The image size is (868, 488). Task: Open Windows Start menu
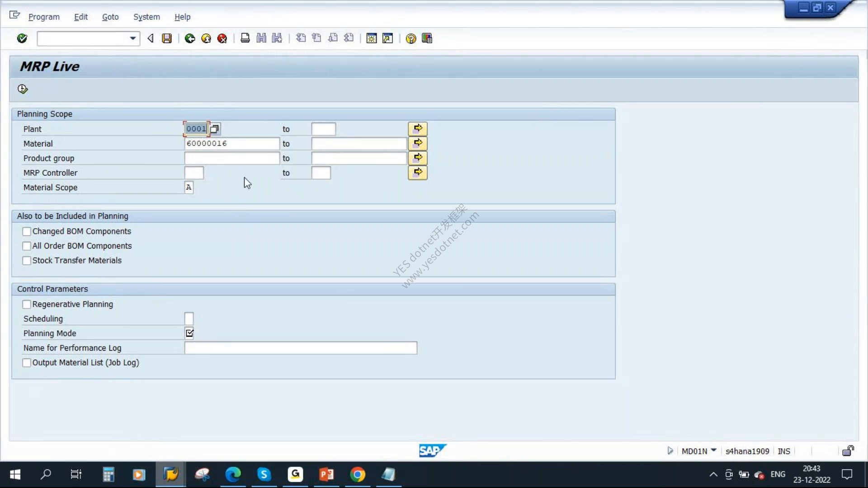click(15, 474)
